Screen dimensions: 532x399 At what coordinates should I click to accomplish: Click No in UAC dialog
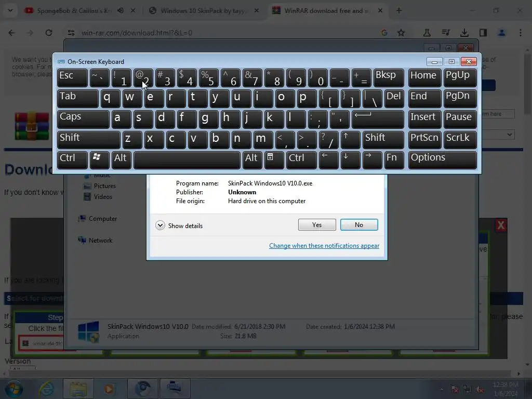coord(359,224)
